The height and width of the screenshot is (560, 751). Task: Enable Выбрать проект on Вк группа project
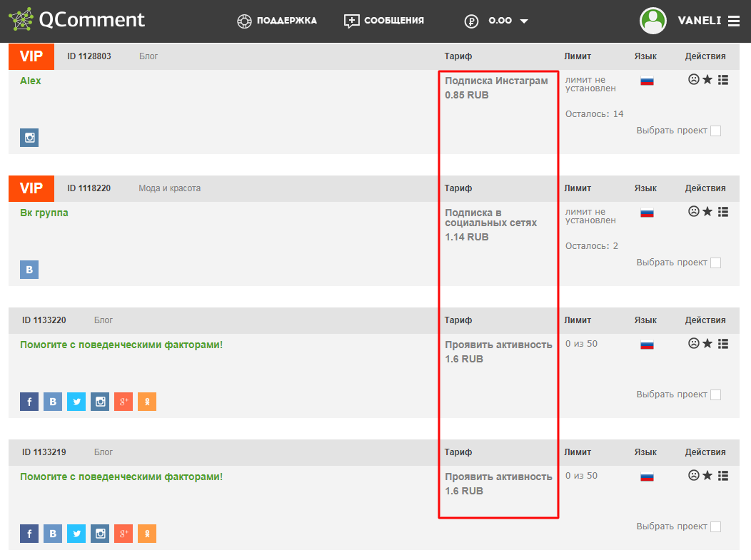(715, 263)
